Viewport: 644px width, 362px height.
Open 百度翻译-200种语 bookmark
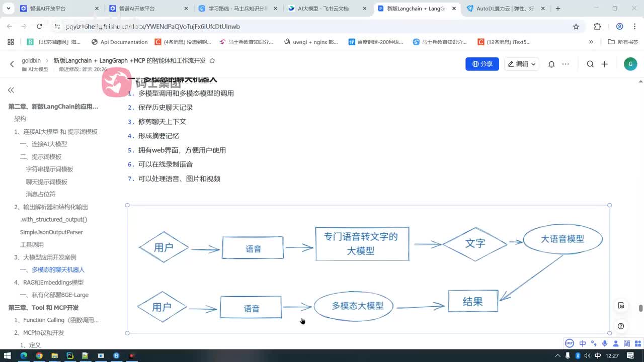tap(376, 42)
